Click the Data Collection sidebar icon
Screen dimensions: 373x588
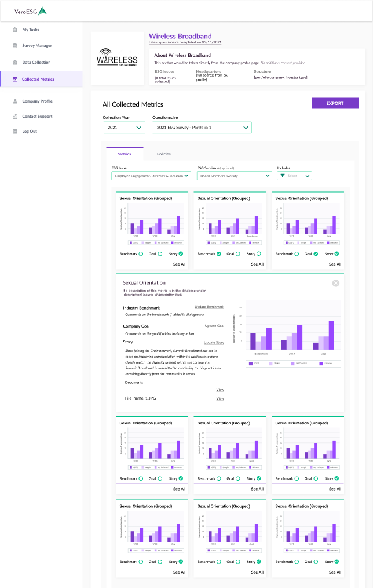(x=14, y=63)
